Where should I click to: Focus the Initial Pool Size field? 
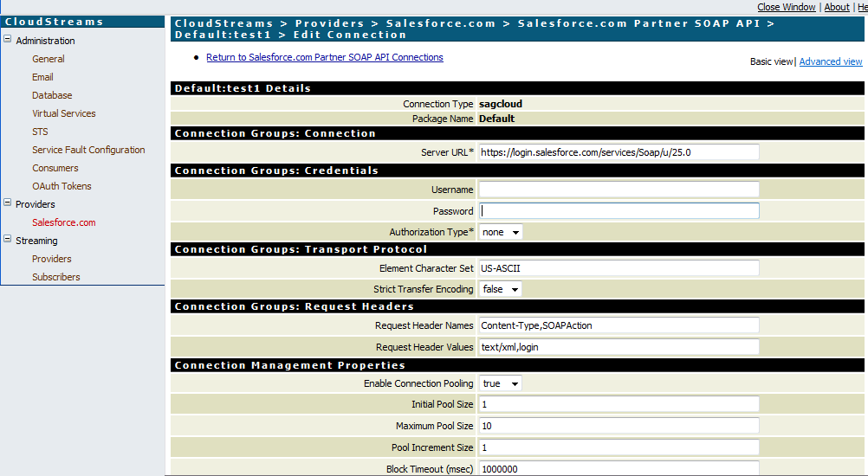tap(619, 404)
